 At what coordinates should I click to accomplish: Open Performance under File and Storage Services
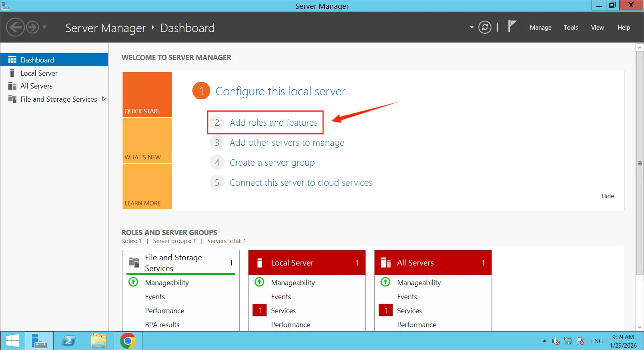click(165, 311)
